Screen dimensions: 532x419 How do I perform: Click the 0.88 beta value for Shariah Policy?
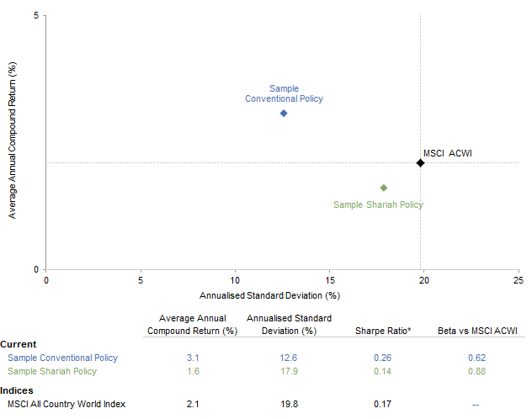476,371
